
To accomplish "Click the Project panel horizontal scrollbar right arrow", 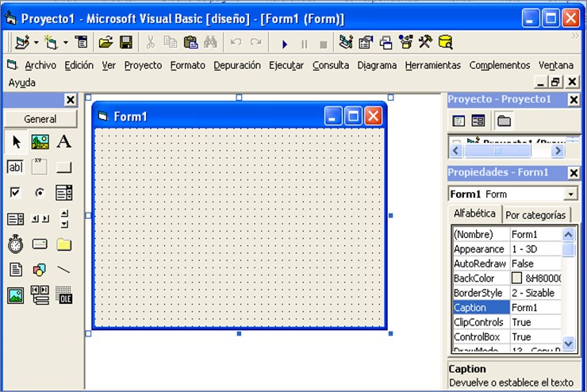I will 558,151.
